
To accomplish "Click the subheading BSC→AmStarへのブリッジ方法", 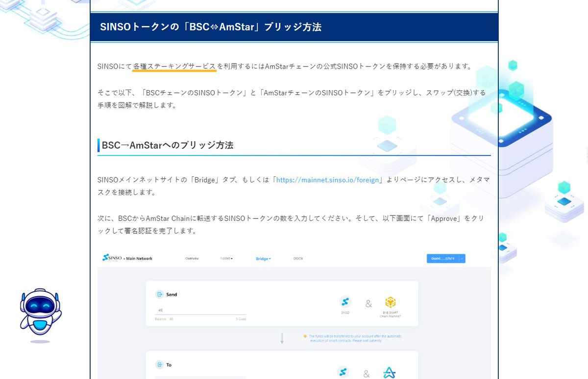I will point(168,145).
